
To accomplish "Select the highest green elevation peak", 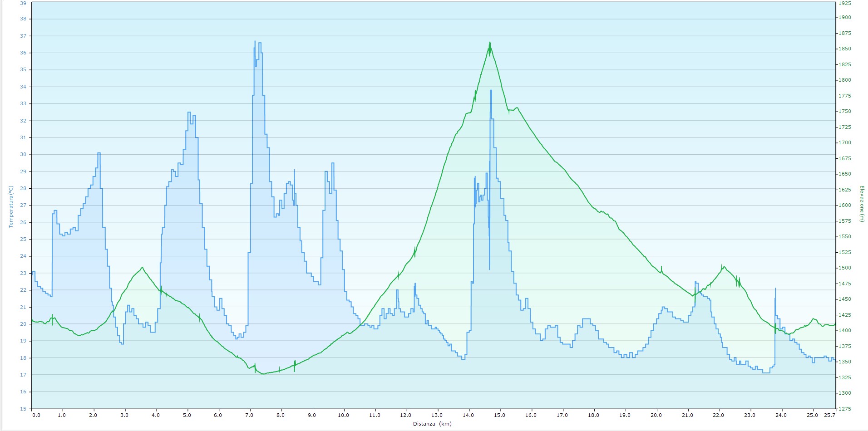I will coord(490,43).
